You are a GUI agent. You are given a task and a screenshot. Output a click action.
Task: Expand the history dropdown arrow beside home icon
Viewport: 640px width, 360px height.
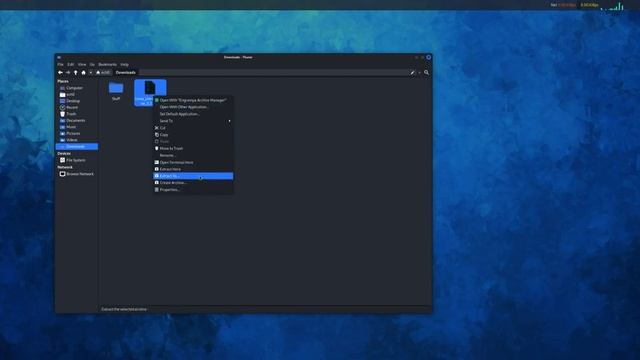pos(91,73)
